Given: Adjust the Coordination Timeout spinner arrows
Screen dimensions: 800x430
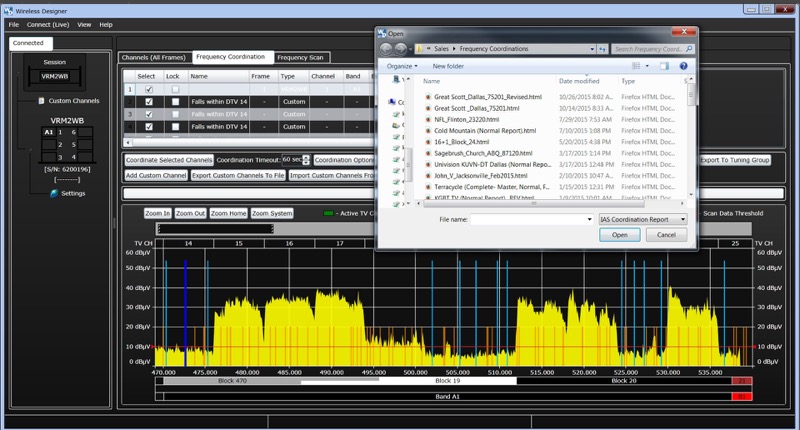Looking at the screenshot, I should click(306, 160).
